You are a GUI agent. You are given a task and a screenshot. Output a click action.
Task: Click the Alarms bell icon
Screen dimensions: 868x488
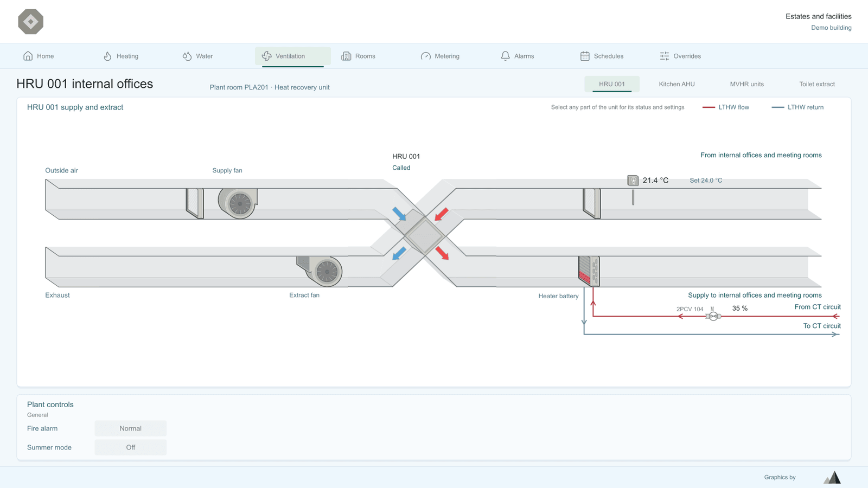coord(506,56)
